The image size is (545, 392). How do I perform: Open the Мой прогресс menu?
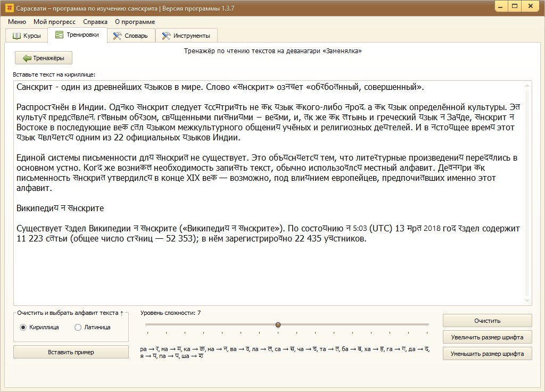(54, 22)
